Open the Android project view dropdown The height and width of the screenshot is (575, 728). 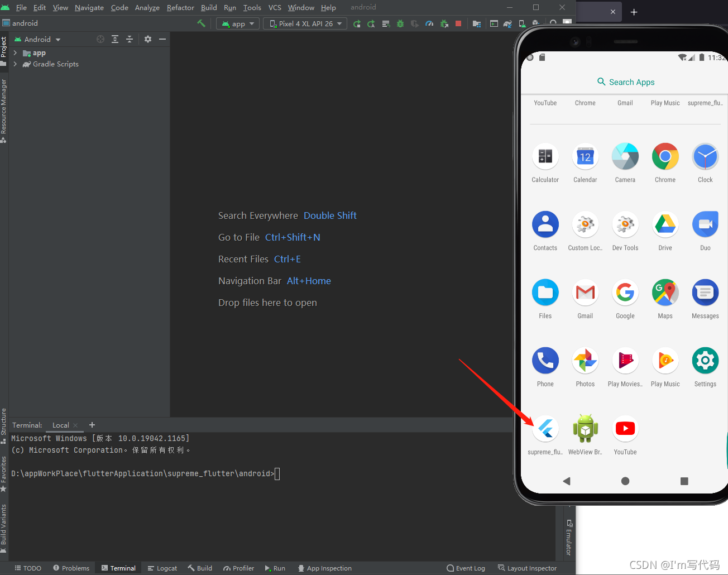pos(37,39)
